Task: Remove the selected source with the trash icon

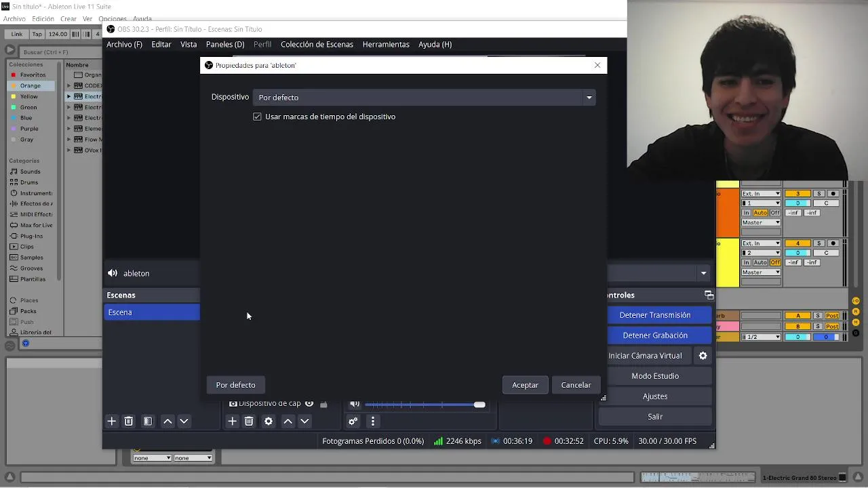Action: 249,421
